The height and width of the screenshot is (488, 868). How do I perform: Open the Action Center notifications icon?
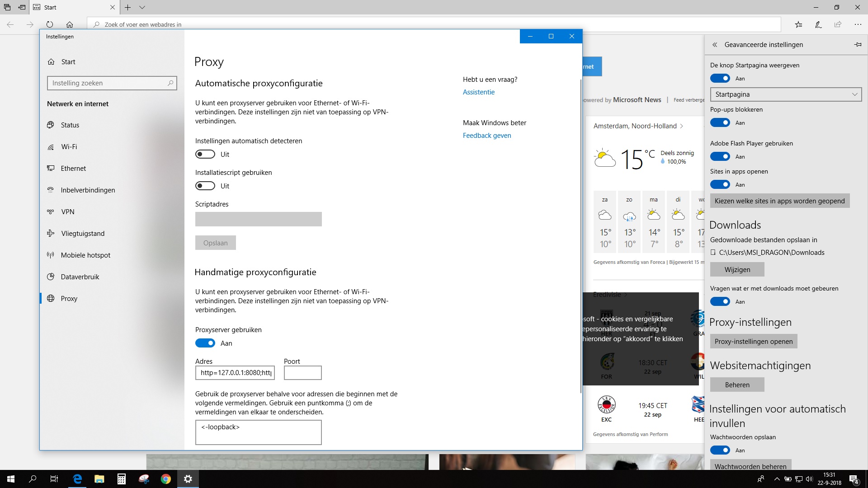tap(854, 479)
